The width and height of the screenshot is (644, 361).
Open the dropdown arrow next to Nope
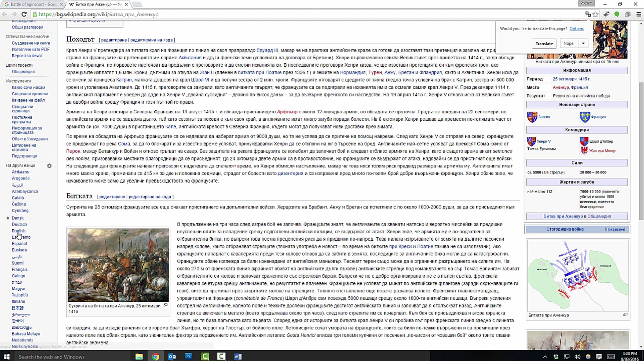[x=583, y=44]
